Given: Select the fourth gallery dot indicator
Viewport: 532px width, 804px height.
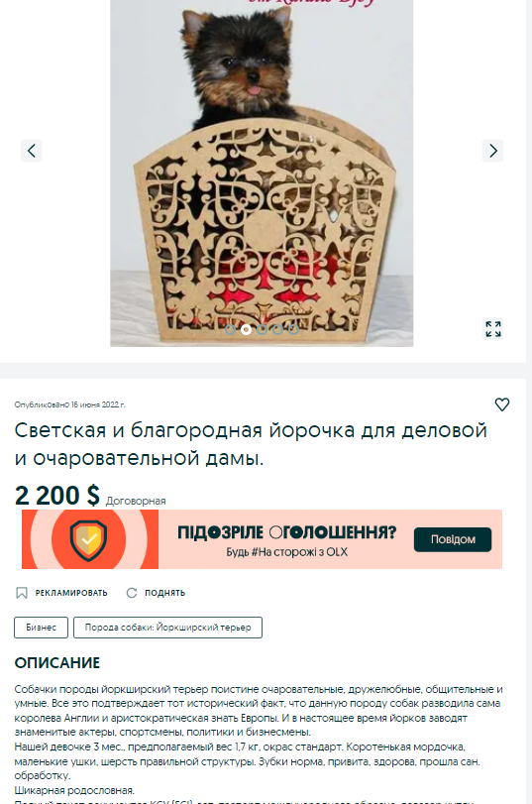Looking at the screenshot, I should (277, 330).
